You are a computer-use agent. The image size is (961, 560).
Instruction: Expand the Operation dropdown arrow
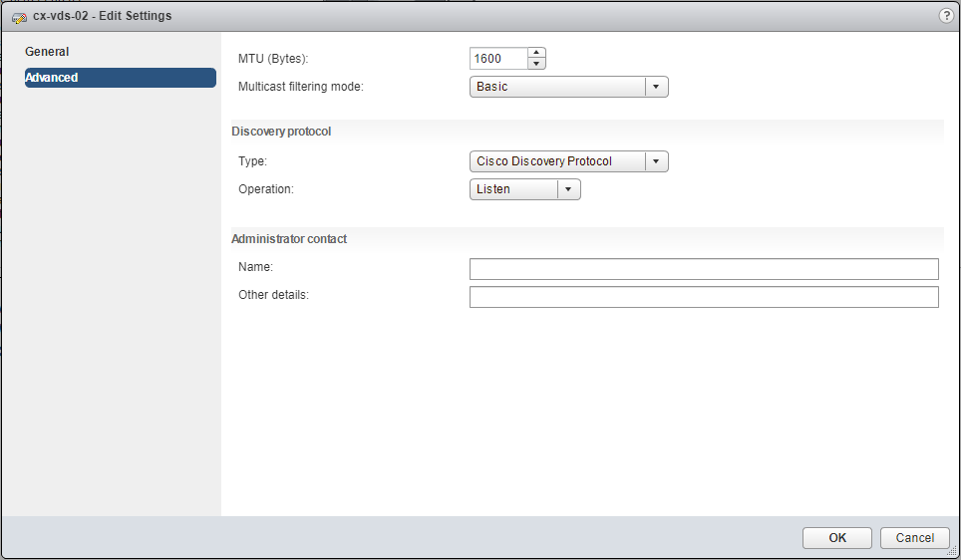(x=568, y=189)
